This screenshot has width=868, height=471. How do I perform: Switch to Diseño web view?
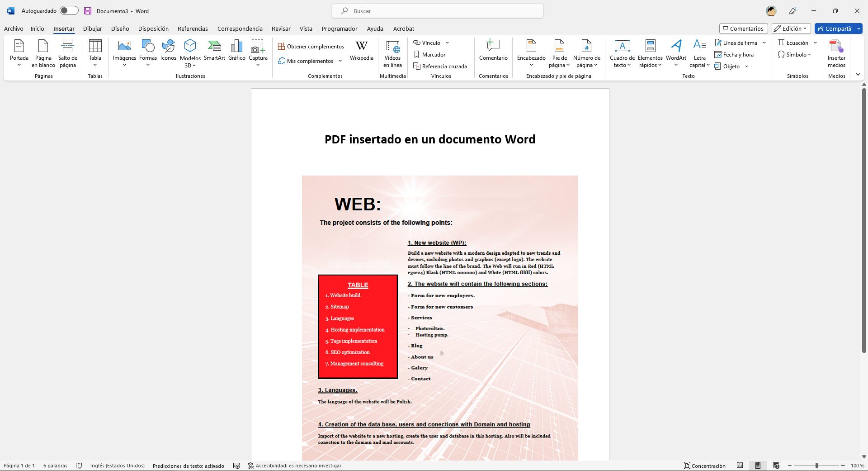click(x=776, y=466)
